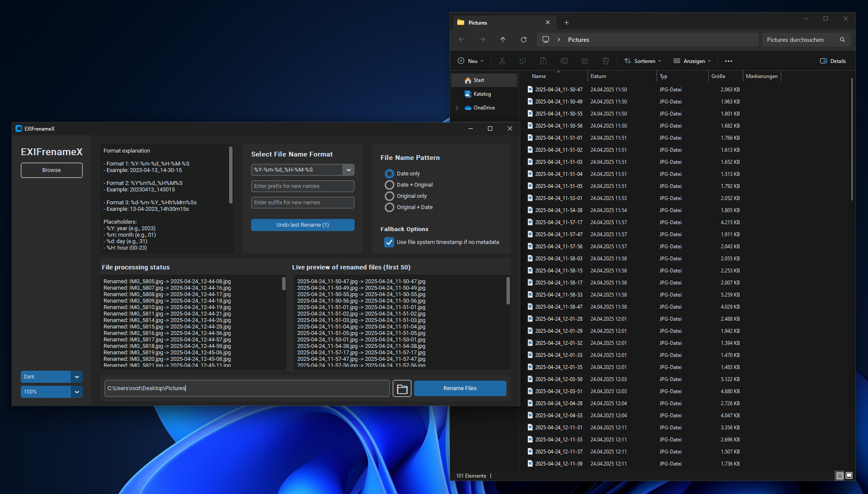Refresh the Pictures folder view
868x494 pixels.
point(524,40)
